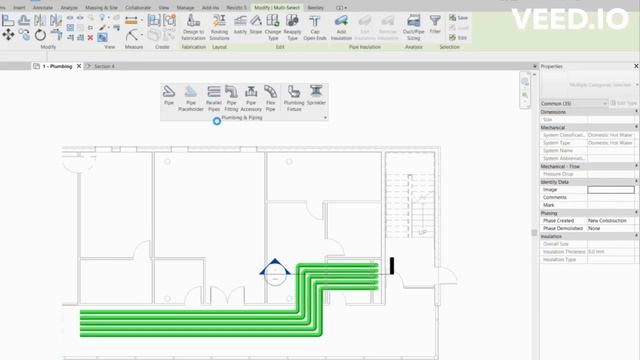Open the Massing & Site ribbon tab
Viewport: 640px width, 360px height.
(x=101, y=7)
